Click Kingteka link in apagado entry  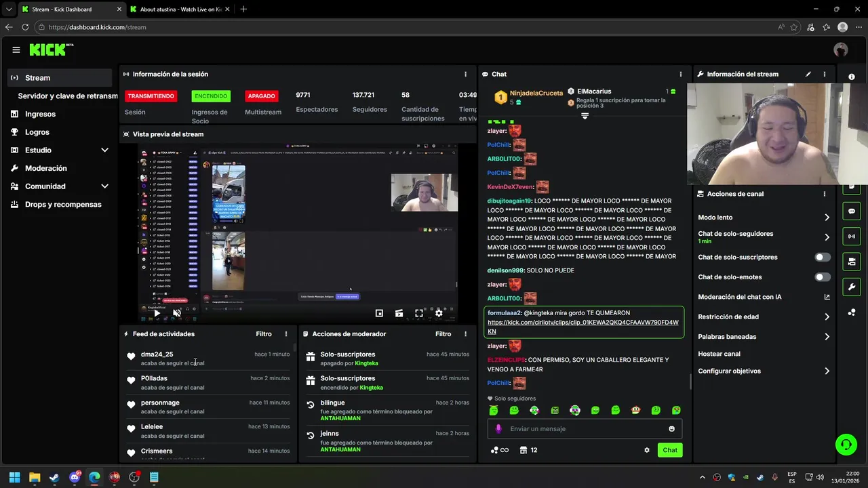click(x=366, y=363)
